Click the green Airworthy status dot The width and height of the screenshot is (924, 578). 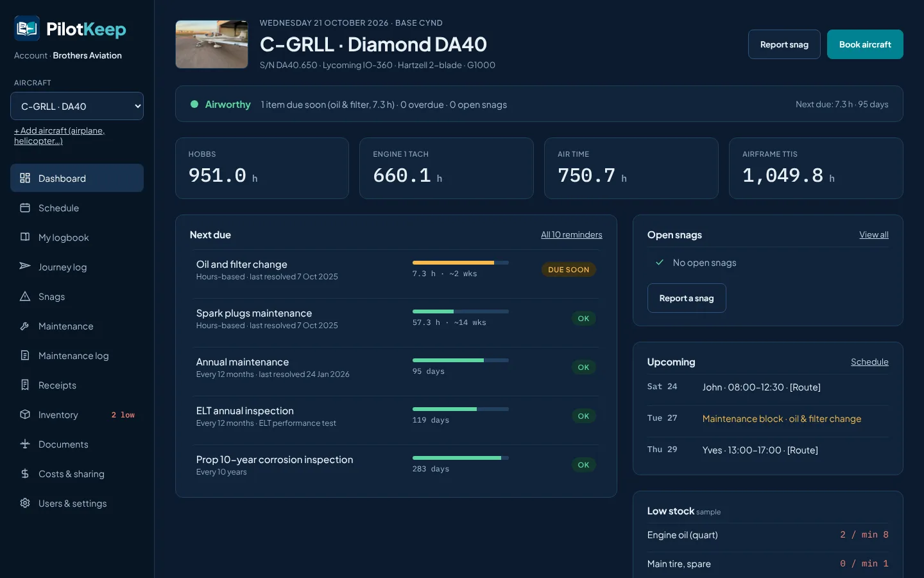point(194,104)
